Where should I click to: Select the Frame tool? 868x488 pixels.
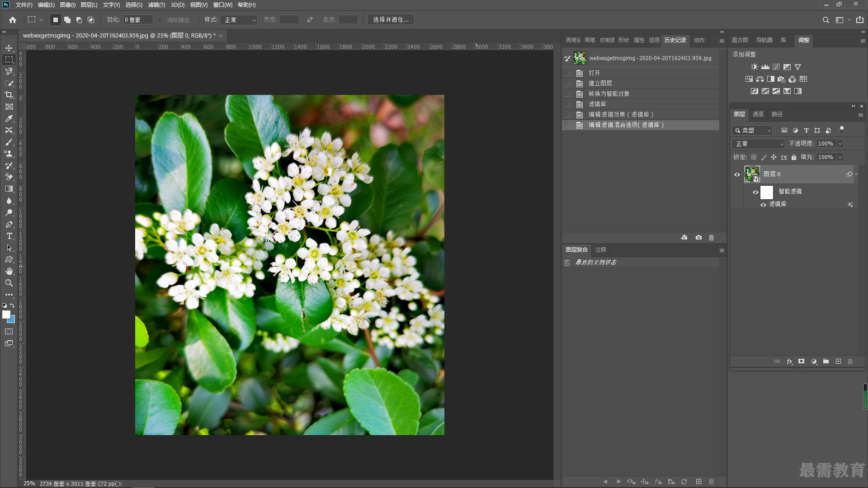9,107
